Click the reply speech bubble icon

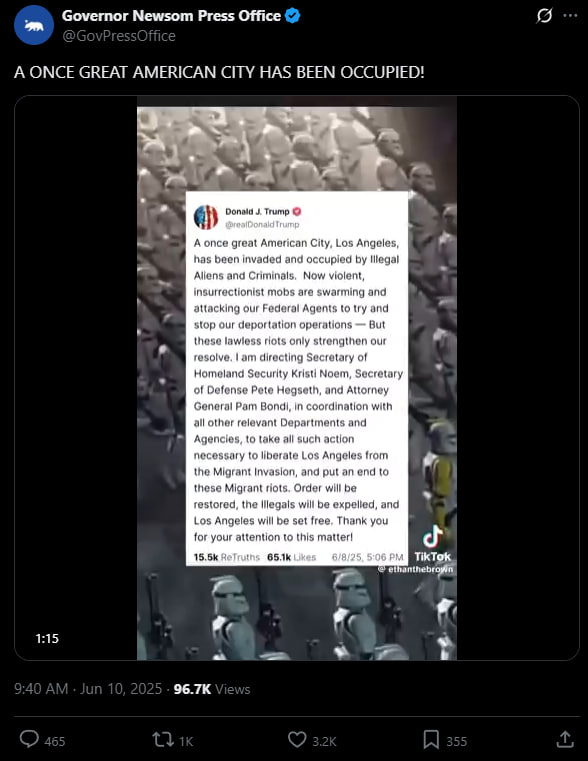pos(29,740)
